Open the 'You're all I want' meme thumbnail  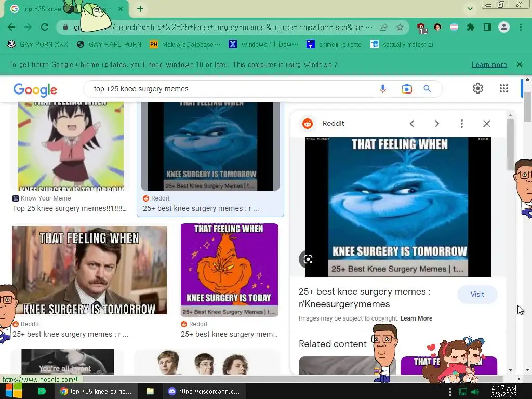pyautogui.click(x=68, y=362)
